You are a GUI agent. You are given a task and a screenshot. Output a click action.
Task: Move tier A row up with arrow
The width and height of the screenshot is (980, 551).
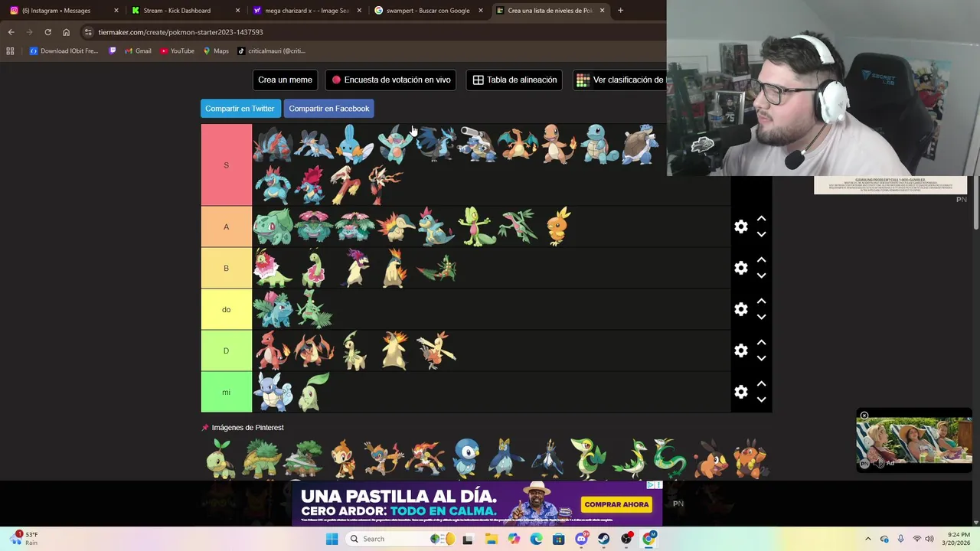761,219
